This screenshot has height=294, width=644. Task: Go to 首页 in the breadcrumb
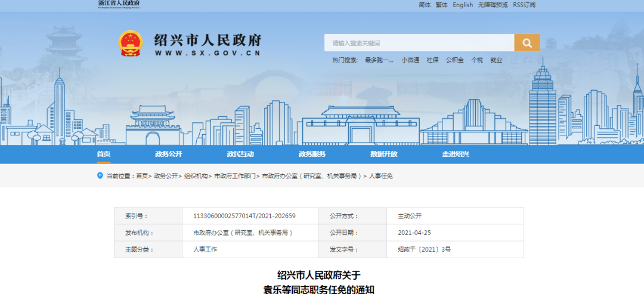coord(142,176)
